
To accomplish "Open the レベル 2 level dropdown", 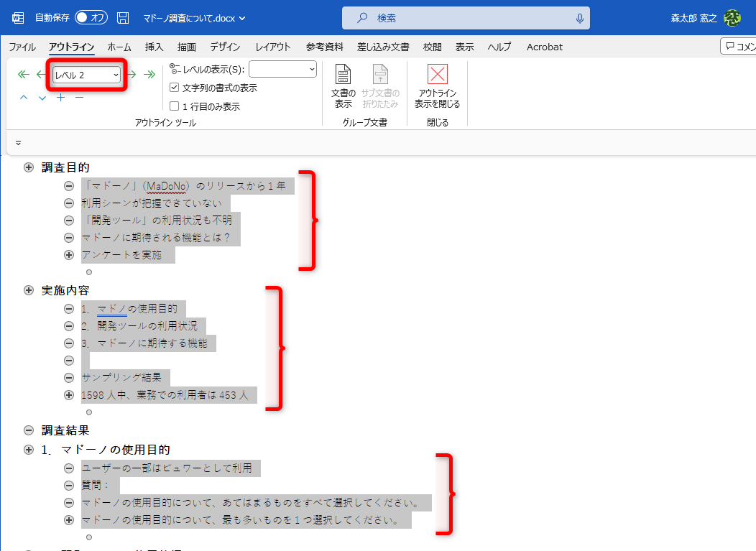I will click(85, 74).
